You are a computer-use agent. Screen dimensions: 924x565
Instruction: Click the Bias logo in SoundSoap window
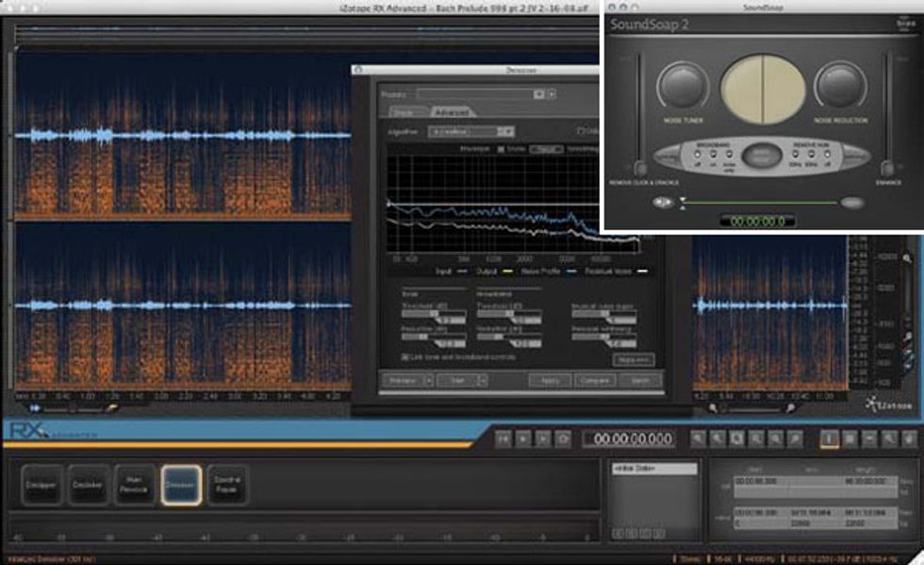tap(904, 24)
